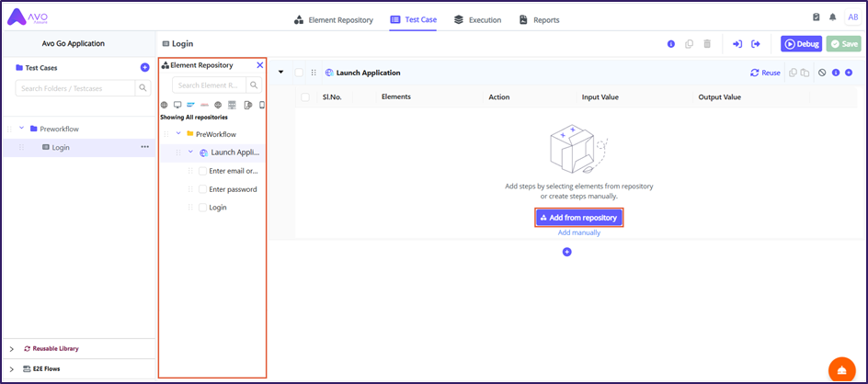Expand the Reusable Library section
This screenshot has width=868, height=384.
[12, 349]
